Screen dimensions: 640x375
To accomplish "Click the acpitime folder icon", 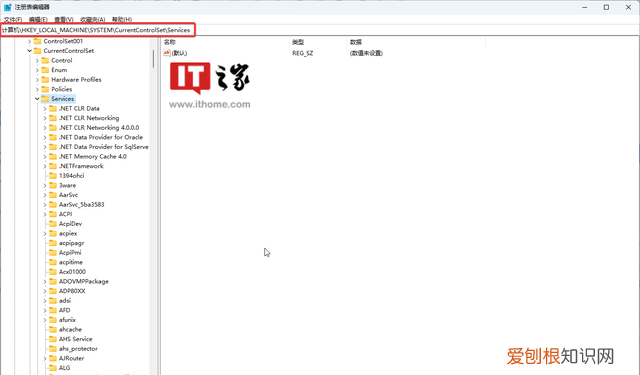I will [x=53, y=262].
